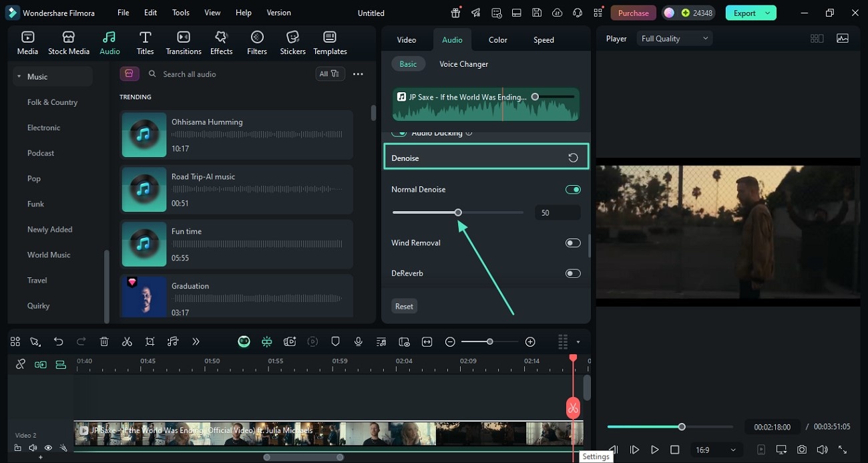The width and height of the screenshot is (868, 463).
Task: Open the File menu
Action: pos(123,13)
